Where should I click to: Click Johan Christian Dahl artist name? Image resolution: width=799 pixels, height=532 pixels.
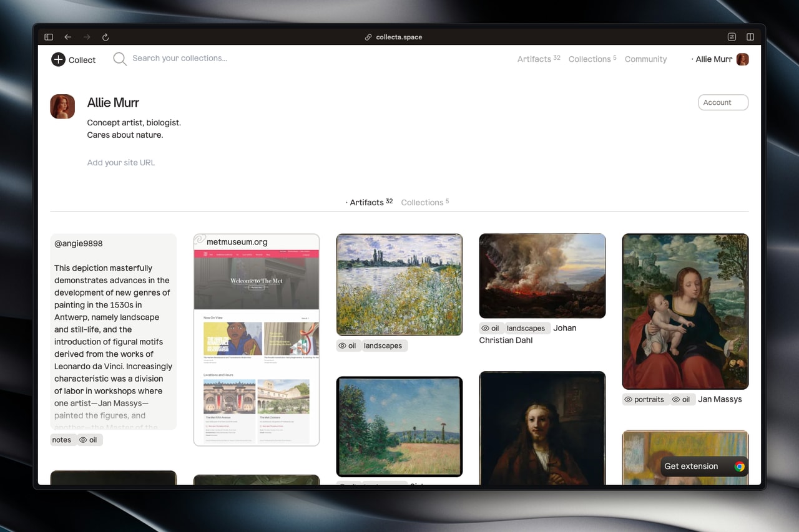[x=527, y=334]
